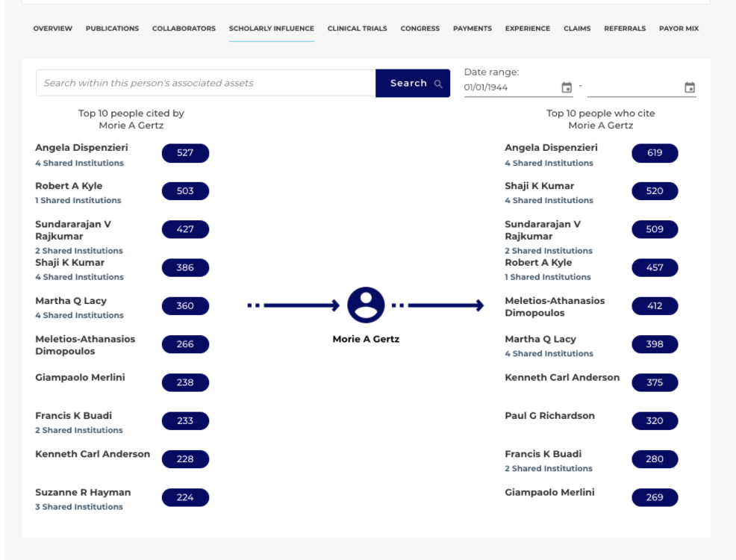Click the 266 citation count badge
The width and height of the screenshot is (736, 560).
tap(185, 344)
